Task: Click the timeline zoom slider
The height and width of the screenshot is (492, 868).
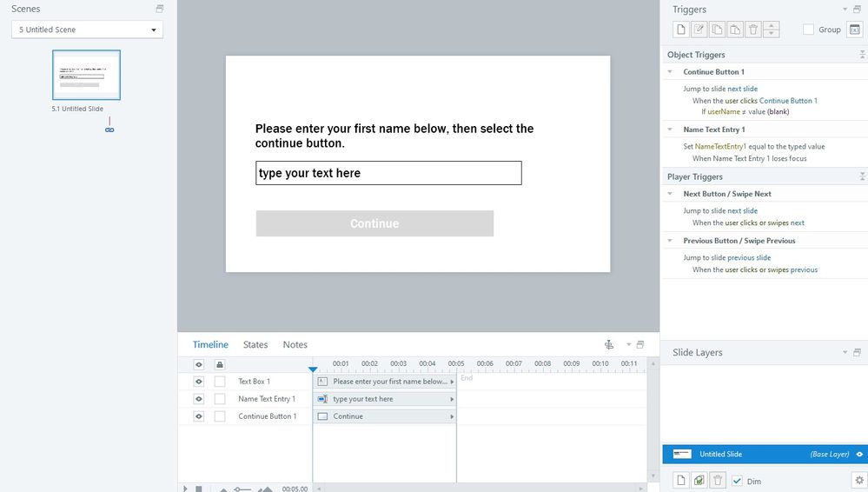Action: point(242,489)
